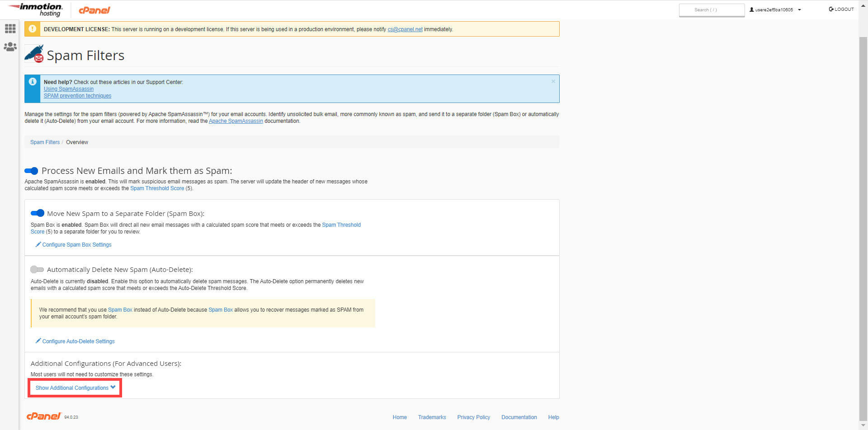Expand Show Additional Configurations
868x430 pixels.
[x=75, y=388]
